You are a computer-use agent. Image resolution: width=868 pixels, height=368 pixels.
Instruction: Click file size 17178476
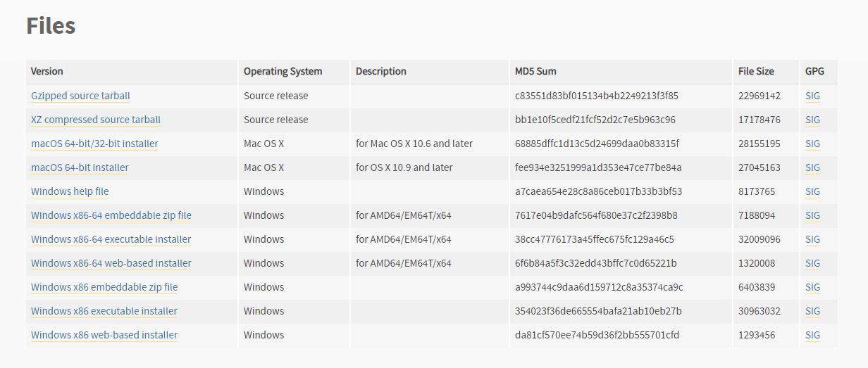click(759, 120)
